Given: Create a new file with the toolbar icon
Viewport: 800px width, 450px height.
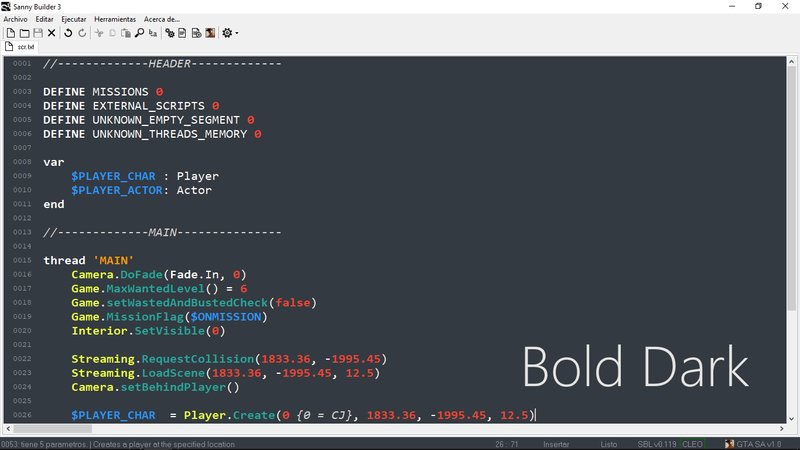Looking at the screenshot, I should (x=10, y=33).
